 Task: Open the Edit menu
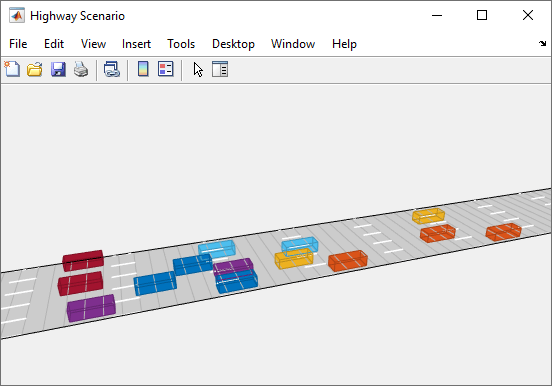pyautogui.click(x=54, y=44)
